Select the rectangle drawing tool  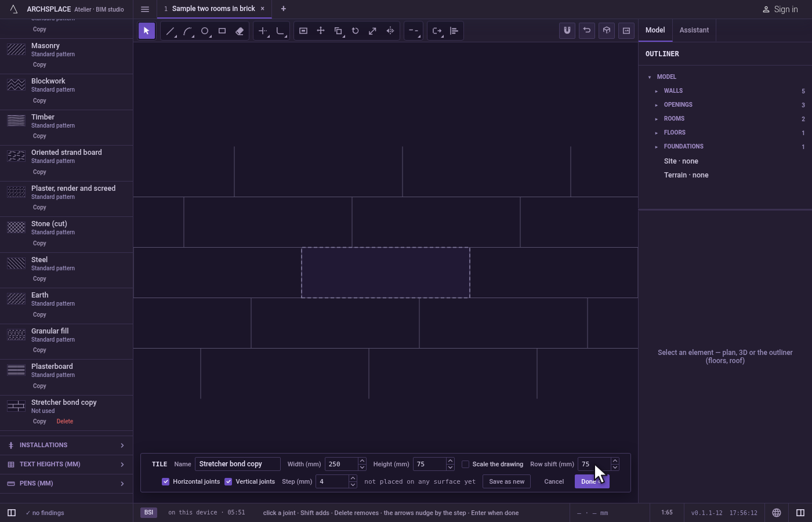tap(222, 31)
